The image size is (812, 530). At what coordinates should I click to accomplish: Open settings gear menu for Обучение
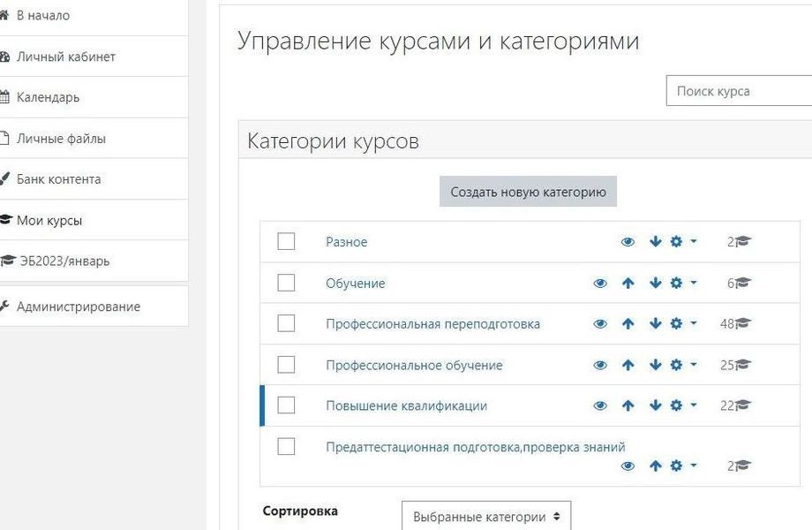pos(683,283)
